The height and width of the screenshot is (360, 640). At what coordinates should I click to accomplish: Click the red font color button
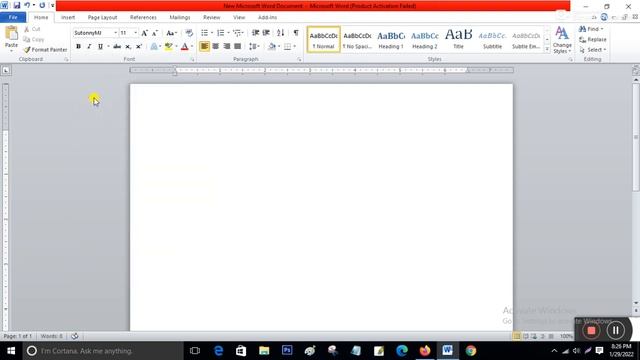tap(184, 47)
